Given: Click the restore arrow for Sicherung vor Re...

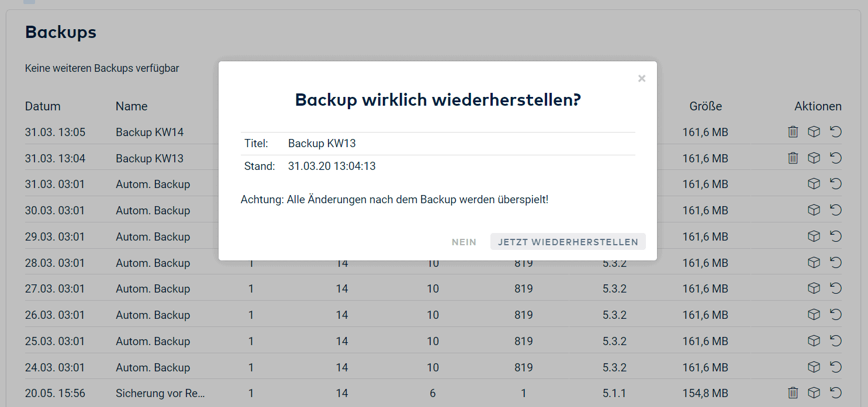Looking at the screenshot, I should click(x=836, y=393).
